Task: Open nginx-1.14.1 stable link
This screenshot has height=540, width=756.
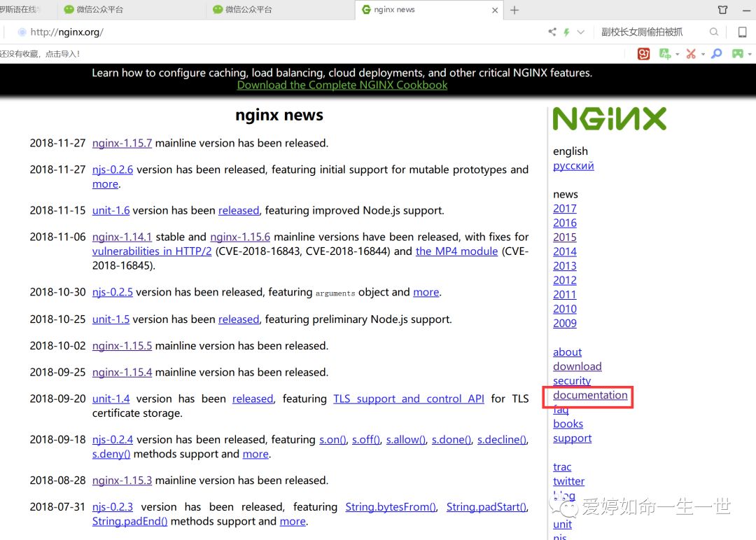Action: [x=122, y=237]
